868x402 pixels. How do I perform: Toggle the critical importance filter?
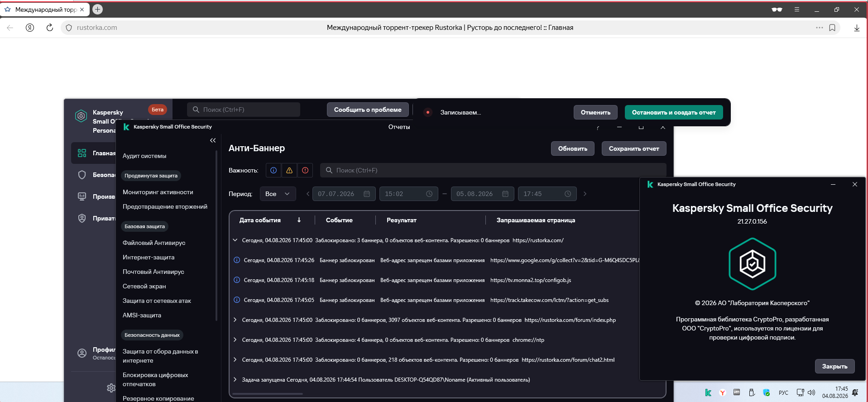pos(305,170)
